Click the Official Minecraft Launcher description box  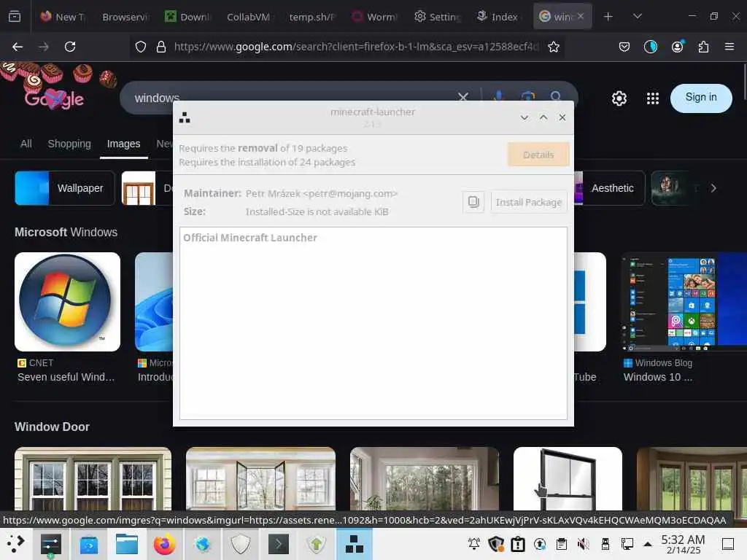tap(373, 323)
